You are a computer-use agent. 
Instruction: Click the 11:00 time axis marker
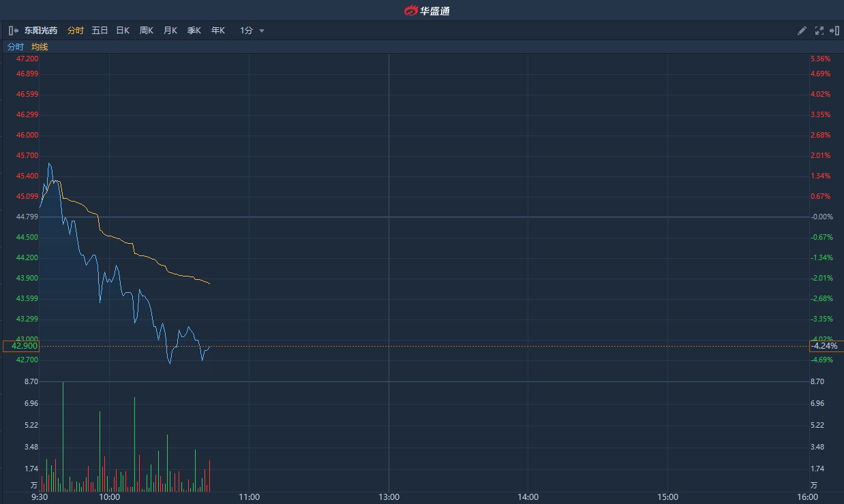pos(250,497)
